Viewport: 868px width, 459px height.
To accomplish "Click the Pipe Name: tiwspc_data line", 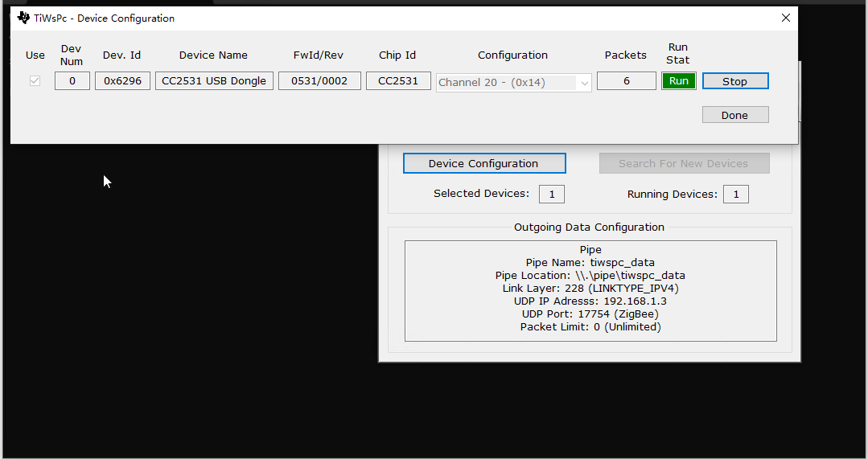I will [590, 263].
